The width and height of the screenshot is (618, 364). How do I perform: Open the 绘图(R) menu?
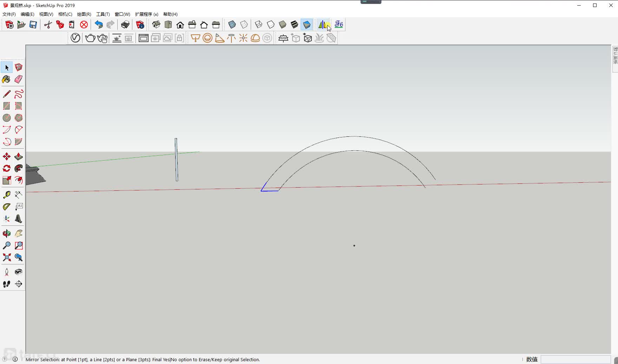click(x=84, y=14)
